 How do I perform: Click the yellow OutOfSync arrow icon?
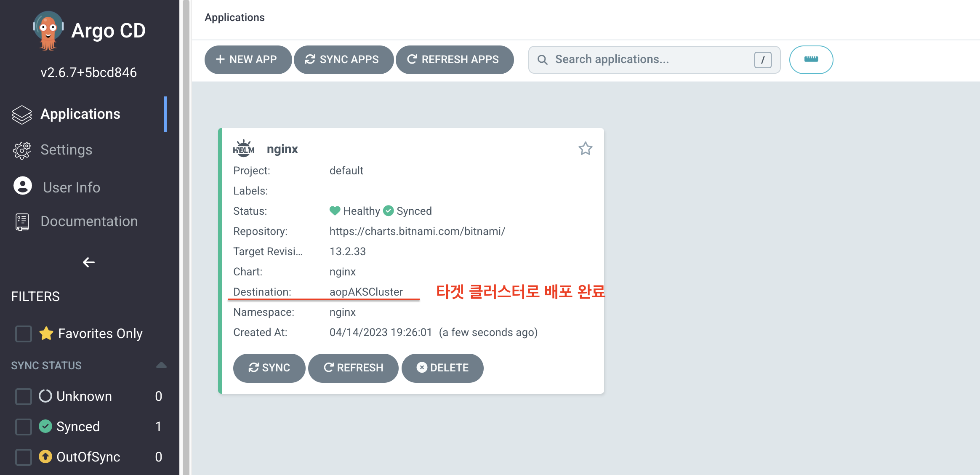coord(45,456)
